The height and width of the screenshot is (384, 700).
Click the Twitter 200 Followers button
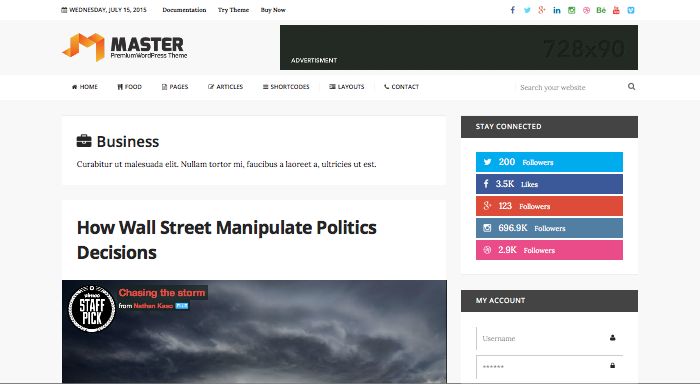click(549, 162)
